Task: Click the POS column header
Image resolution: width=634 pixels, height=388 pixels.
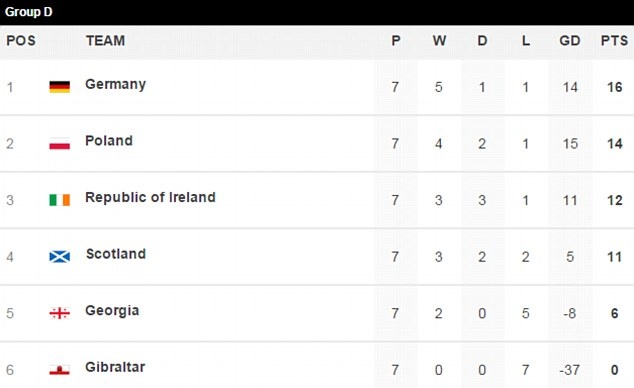Action: click(21, 40)
